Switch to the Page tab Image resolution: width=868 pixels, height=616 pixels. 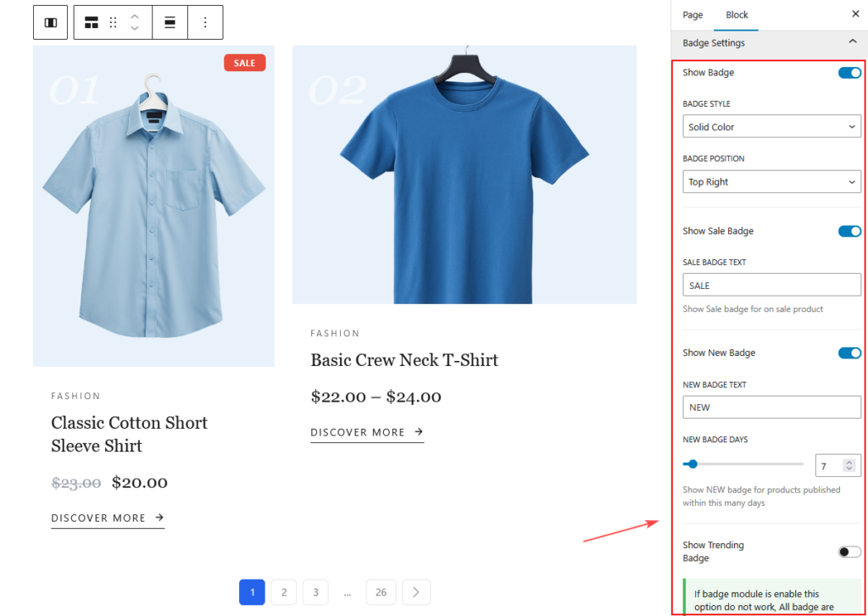(693, 15)
